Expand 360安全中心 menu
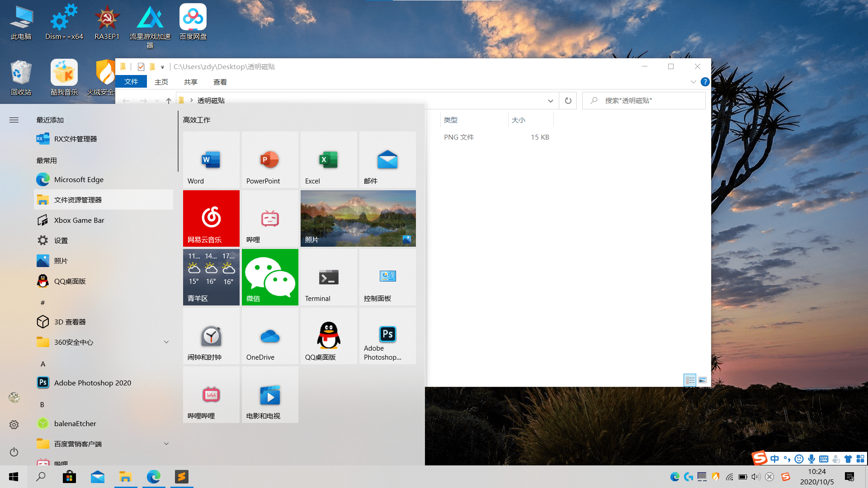The height and width of the screenshot is (488, 868). pos(166,342)
